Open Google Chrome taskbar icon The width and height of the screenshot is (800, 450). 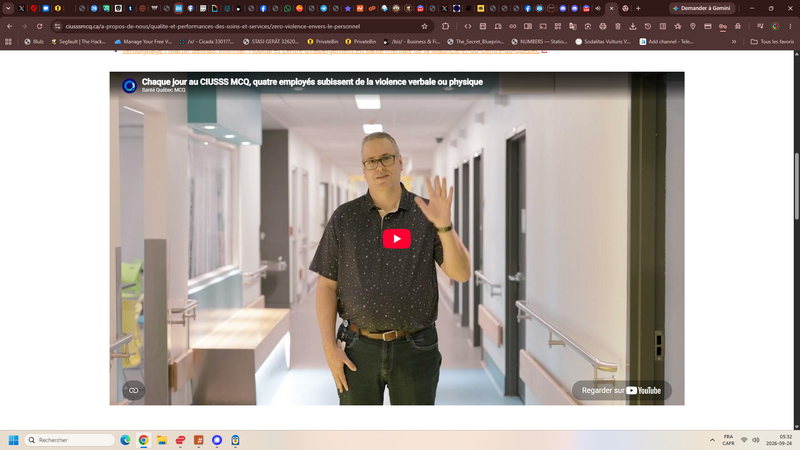[x=143, y=440]
